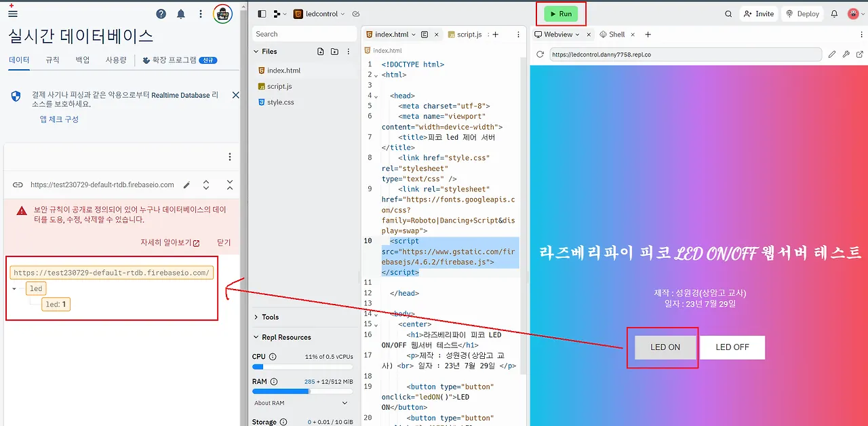Click the Invite button
This screenshot has height=426, width=868.
pyautogui.click(x=758, y=14)
